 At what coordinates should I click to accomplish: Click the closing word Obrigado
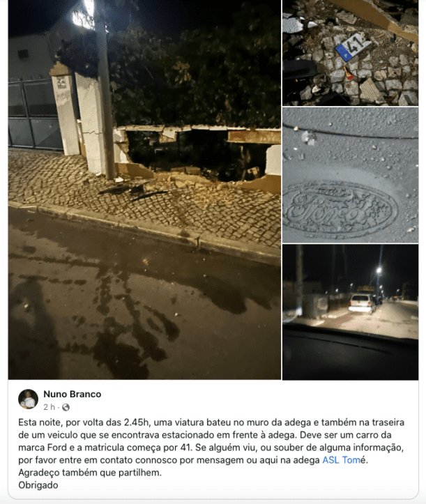38,485
